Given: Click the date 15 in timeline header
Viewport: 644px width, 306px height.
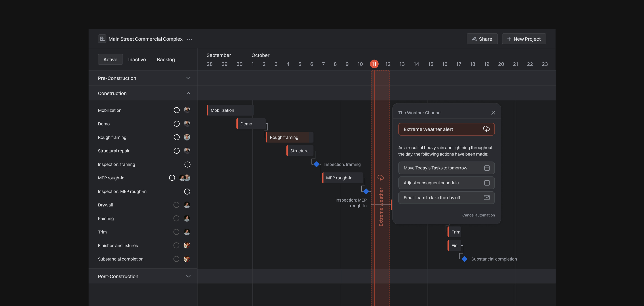Looking at the screenshot, I should [430, 64].
